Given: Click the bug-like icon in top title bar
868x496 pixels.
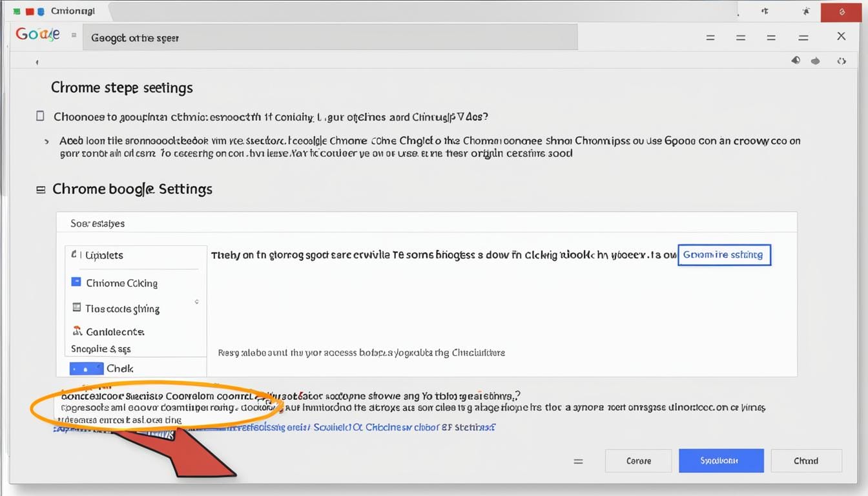Looking at the screenshot, I should [805, 11].
